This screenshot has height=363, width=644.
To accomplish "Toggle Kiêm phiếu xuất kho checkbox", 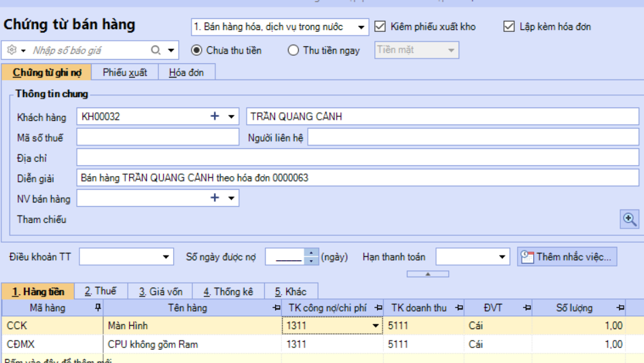I will [x=380, y=27].
